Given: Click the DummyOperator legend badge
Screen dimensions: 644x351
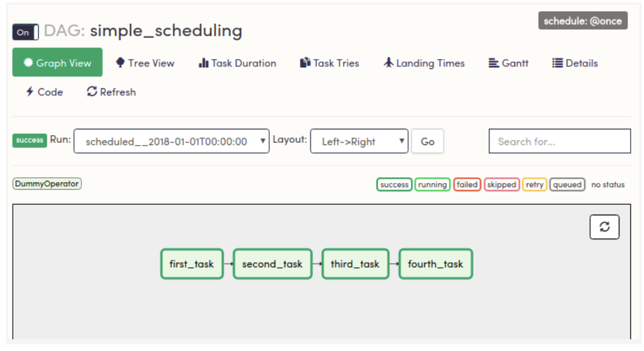Looking at the screenshot, I should point(47,184).
